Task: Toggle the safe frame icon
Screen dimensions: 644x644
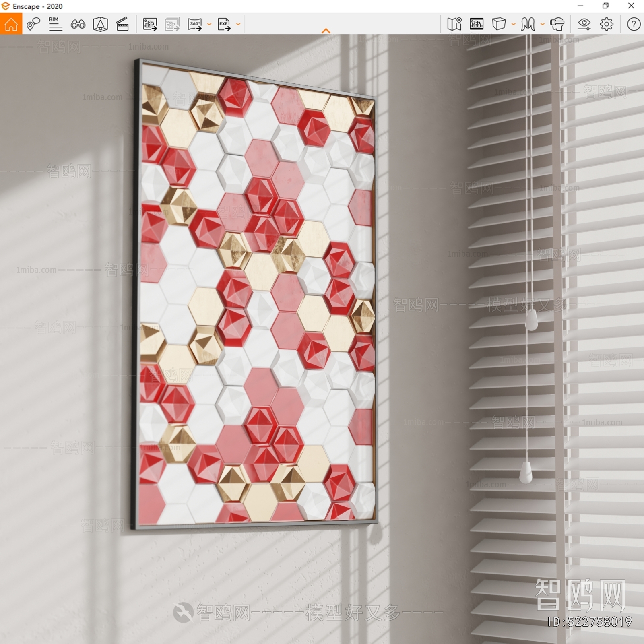Action: [477, 24]
